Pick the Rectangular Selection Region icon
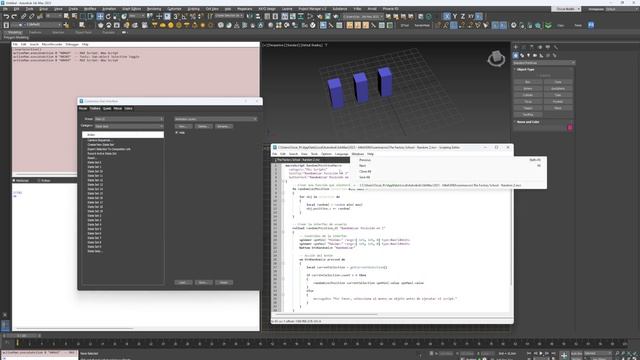The height and width of the screenshot is (360, 640). [x=83, y=16]
